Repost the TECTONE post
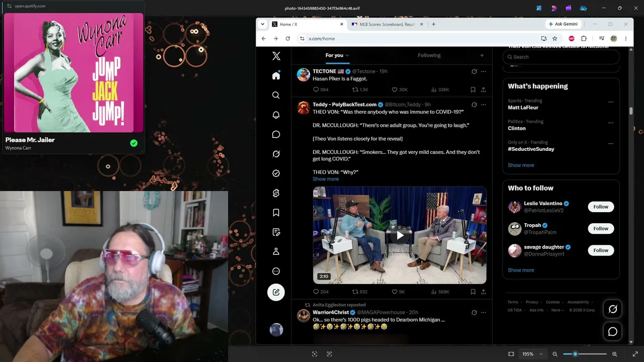The width and height of the screenshot is (644, 362). click(x=360, y=89)
